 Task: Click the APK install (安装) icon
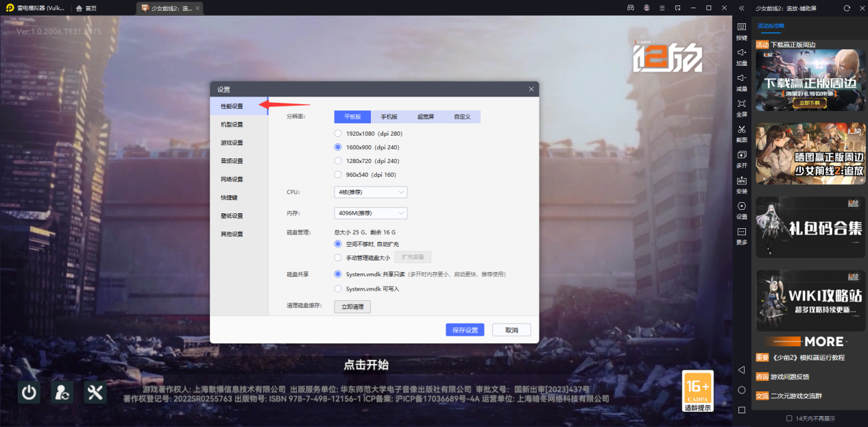click(741, 180)
